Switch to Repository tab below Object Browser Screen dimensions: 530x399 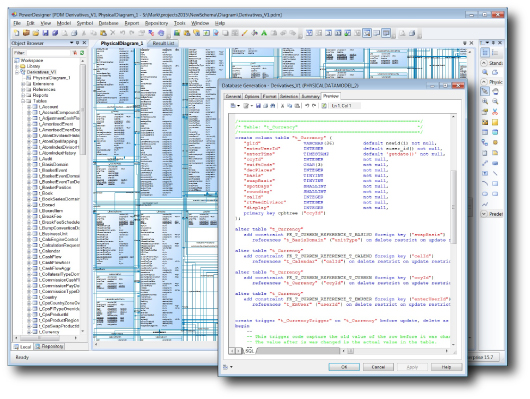(x=49, y=347)
